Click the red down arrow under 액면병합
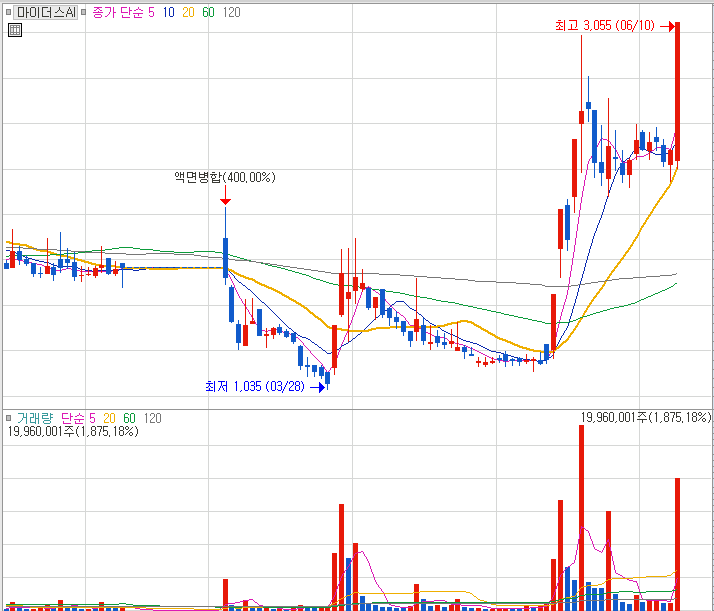Image resolution: width=714 pixels, height=611 pixels. 225,195
